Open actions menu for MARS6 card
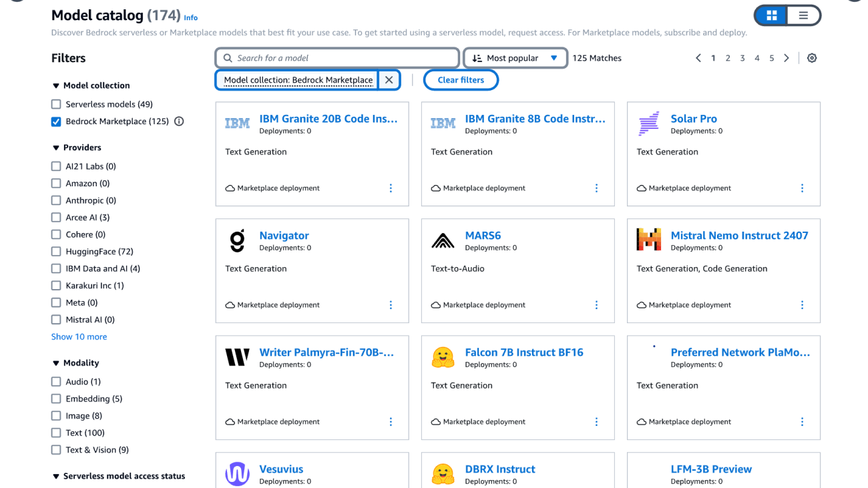868x488 pixels. [x=597, y=305]
